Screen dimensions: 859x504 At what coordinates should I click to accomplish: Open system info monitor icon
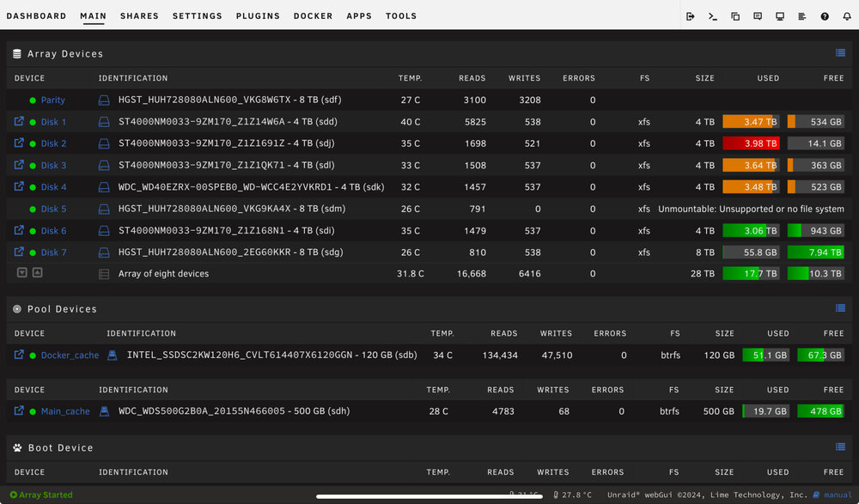pos(780,16)
